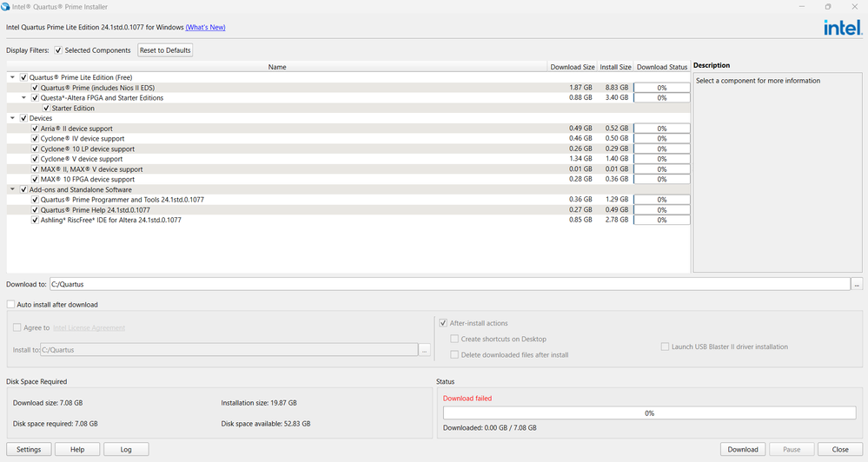Click 'Downloaded: 0.00 GB / 7.08 GB' text
868x462 pixels.
tap(490, 427)
